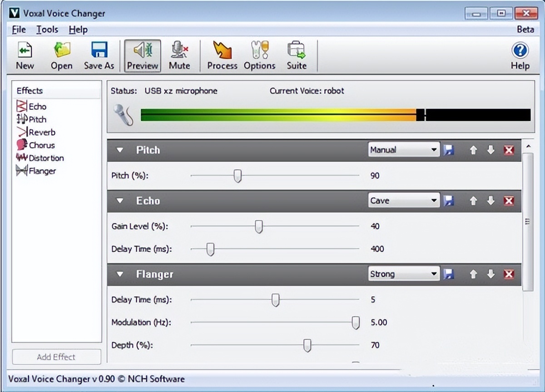The image size is (545, 392).
Task: Select the Chorus effect in the list
Action: click(40, 145)
